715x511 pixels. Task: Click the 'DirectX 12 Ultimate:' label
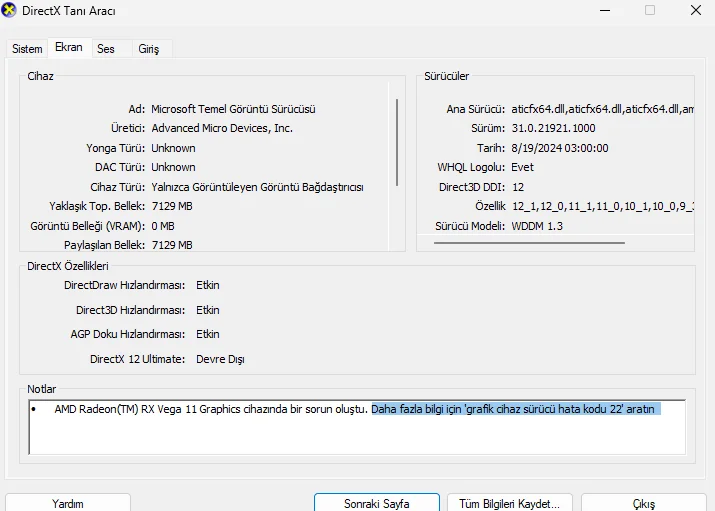(137, 360)
